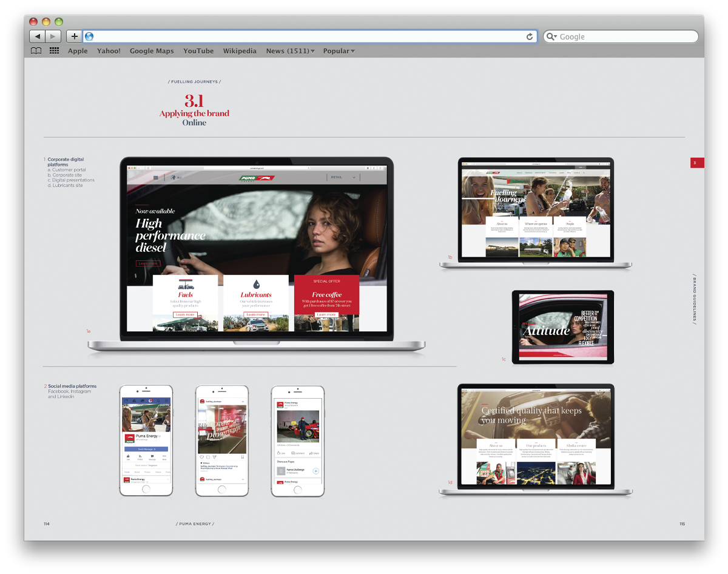Click the Social media platforms caption
728x574 pixels.
coord(72,386)
